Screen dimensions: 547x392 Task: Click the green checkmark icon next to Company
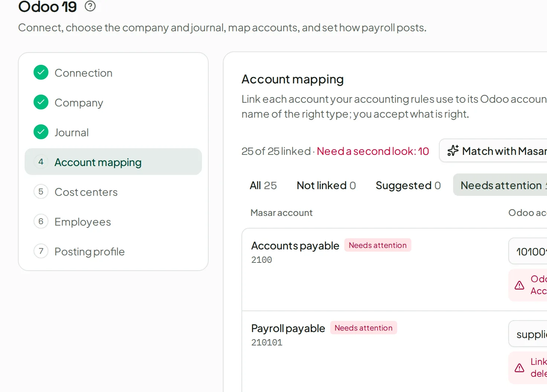click(x=41, y=102)
